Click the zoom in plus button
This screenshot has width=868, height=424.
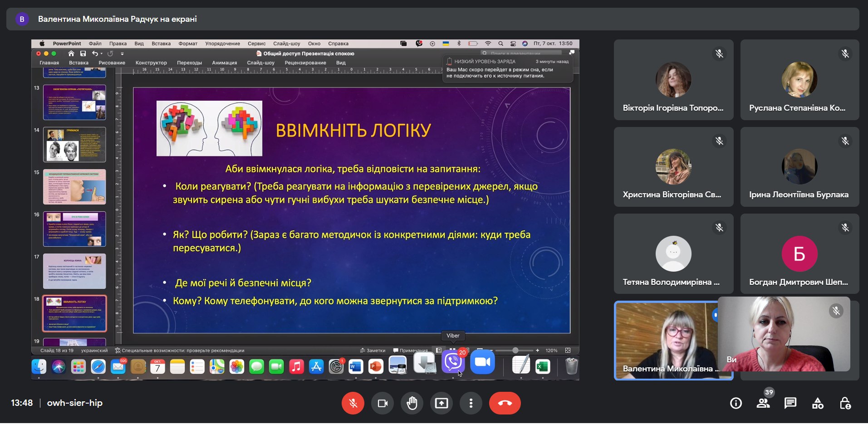pos(538,351)
